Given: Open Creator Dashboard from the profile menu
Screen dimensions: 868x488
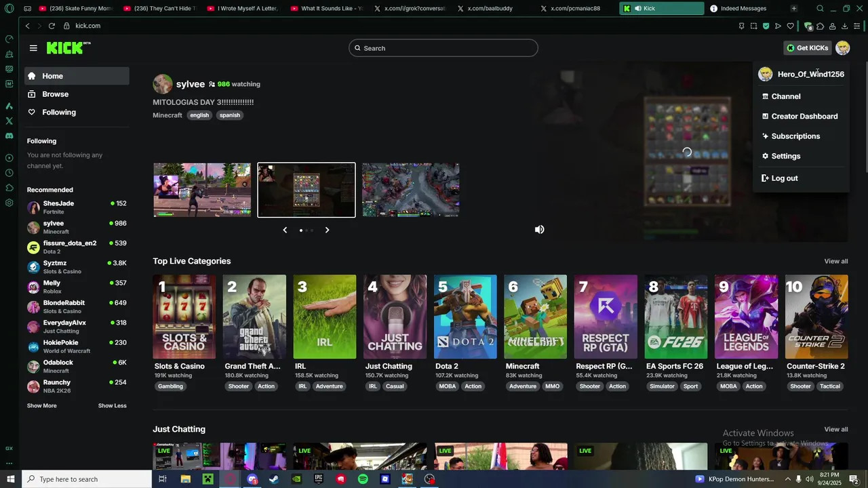Looking at the screenshot, I should click(800, 117).
